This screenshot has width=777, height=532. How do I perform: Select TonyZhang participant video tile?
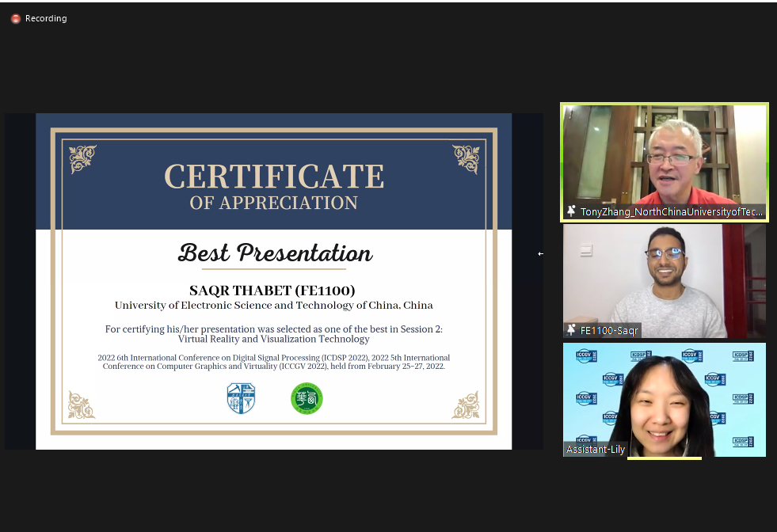tap(664, 162)
